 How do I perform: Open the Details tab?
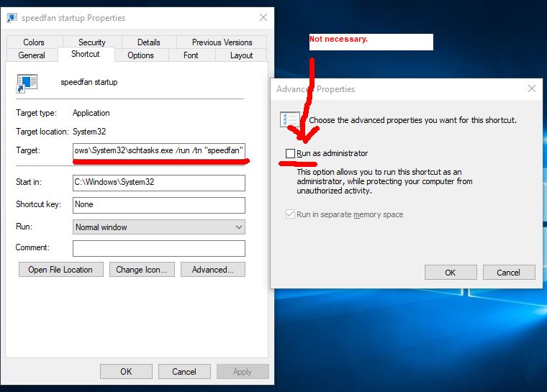pos(149,42)
